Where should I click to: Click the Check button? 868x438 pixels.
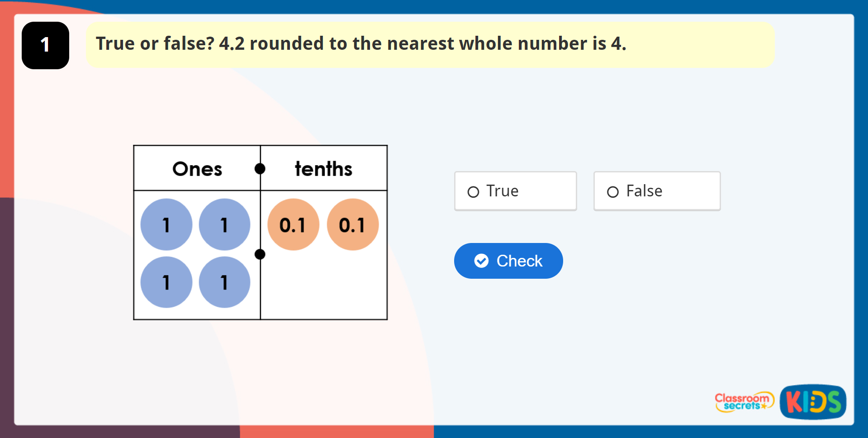[x=508, y=261]
